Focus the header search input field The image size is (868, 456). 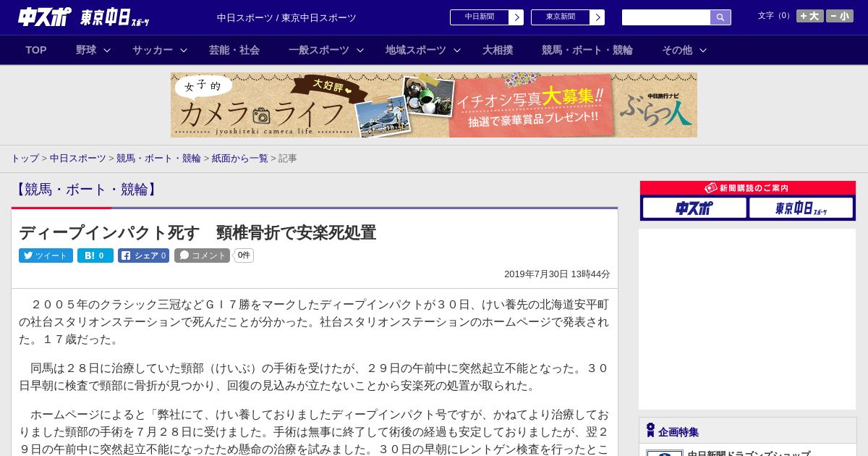[x=666, y=17]
